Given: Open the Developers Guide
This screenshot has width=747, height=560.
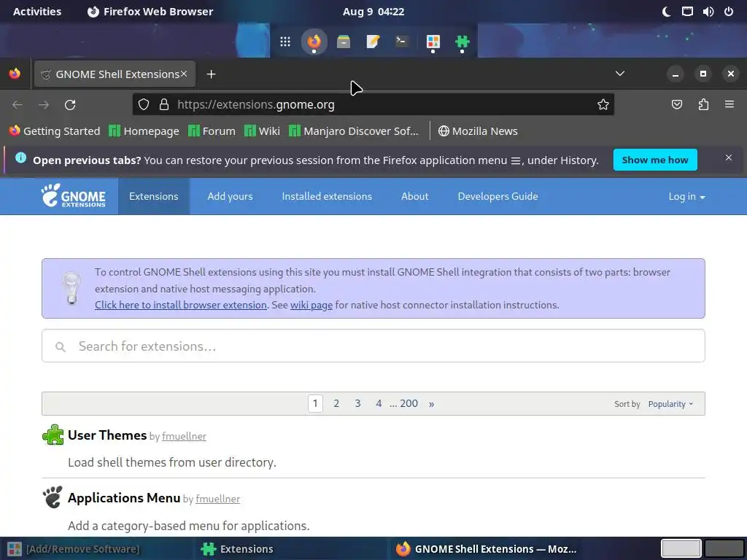Looking at the screenshot, I should click(x=498, y=196).
